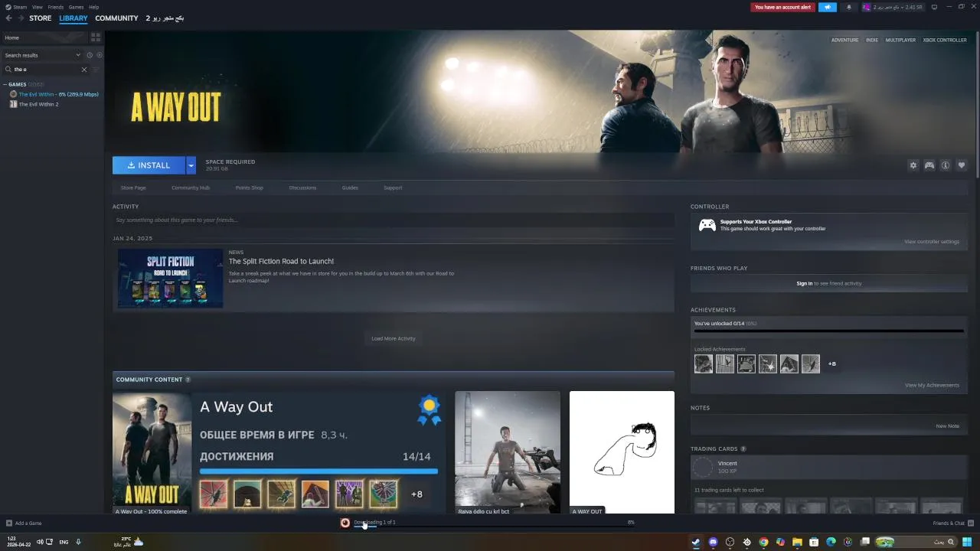Open Friends & Chat
This screenshot has height=551, width=980.
click(x=952, y=523)
